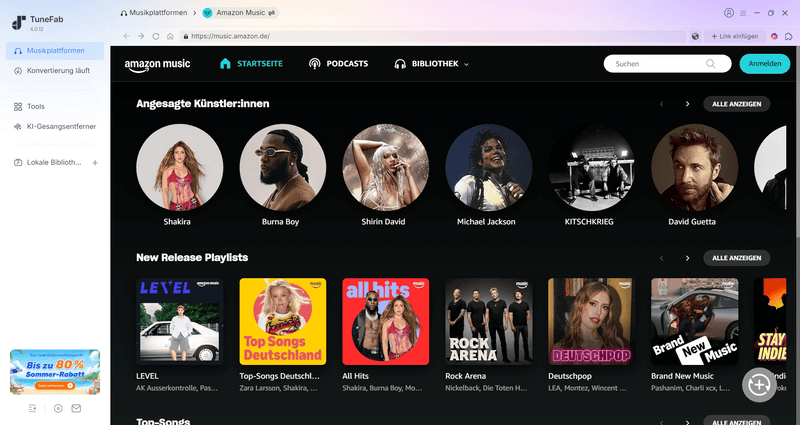Click Nickelback, Die Toten H... subtitle
The width and height of the screenshot is (800, 425).
pos(486,388)
